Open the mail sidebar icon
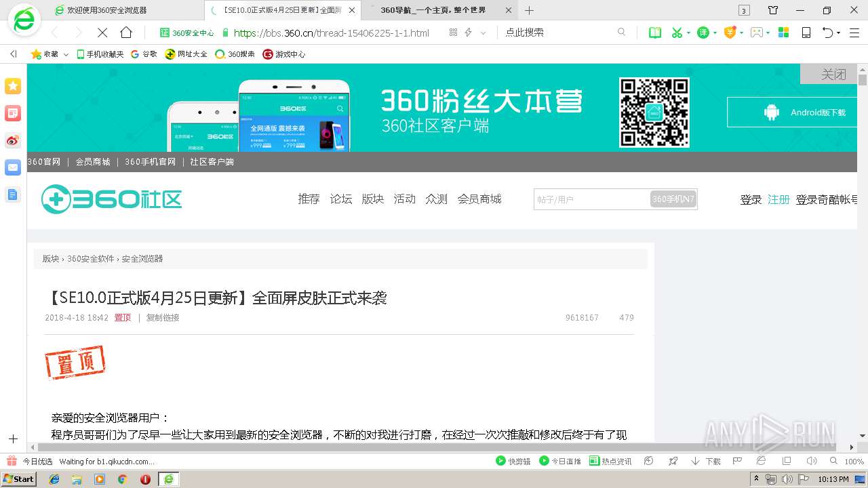Screen dimensions: 868x488 point(13,167)
